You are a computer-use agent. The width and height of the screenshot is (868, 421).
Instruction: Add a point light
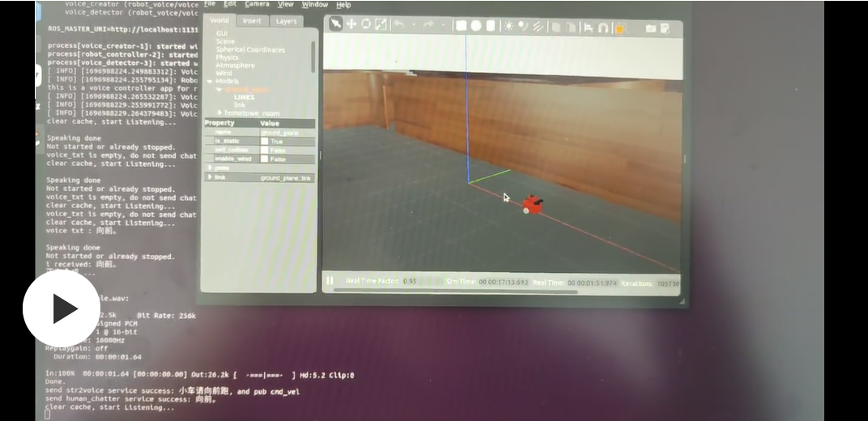tap(508, 26)
